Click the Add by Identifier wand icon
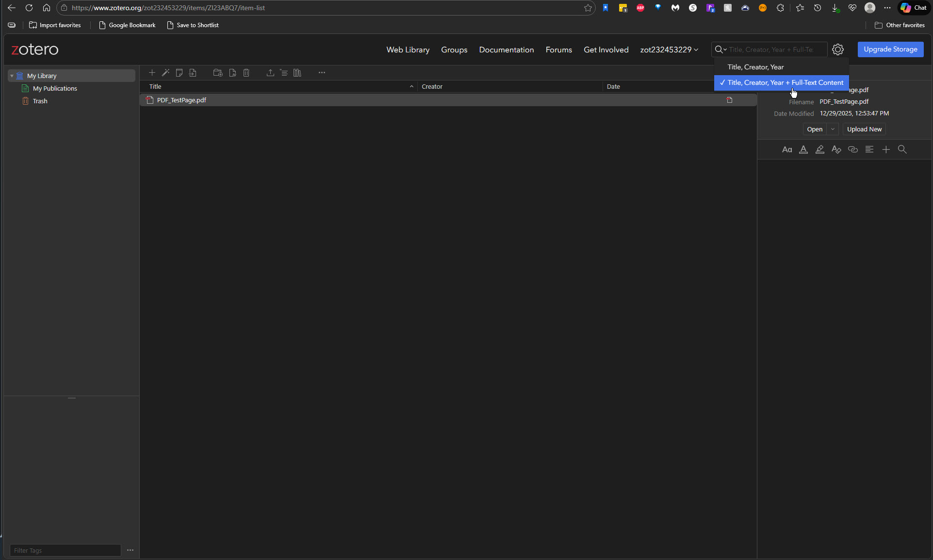This screenshot has height=560, width=933. pos(165,73)
